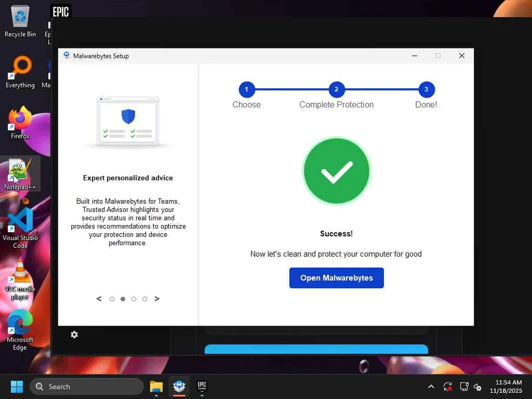Click the muted volume tray icon
The image size is (532, 399).
coord(477,387)
